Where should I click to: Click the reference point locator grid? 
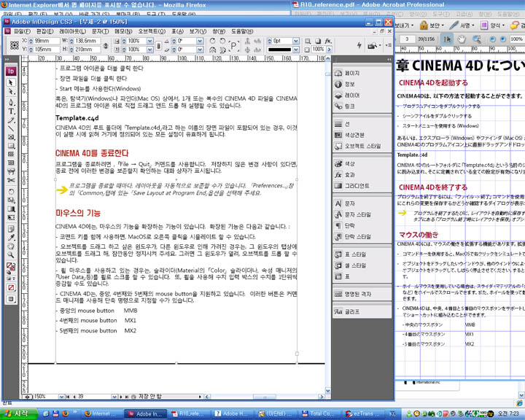pyautogui.click(x=14, y=45)
